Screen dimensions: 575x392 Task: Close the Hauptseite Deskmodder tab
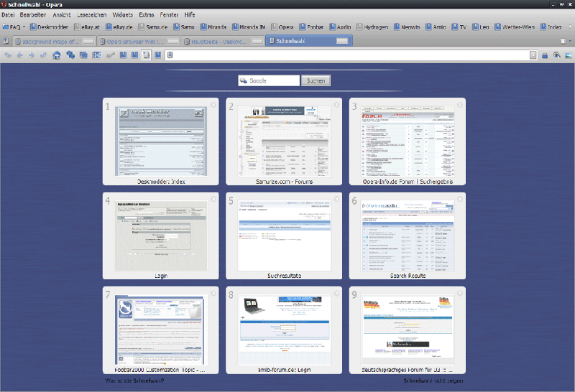click(257, 41)
